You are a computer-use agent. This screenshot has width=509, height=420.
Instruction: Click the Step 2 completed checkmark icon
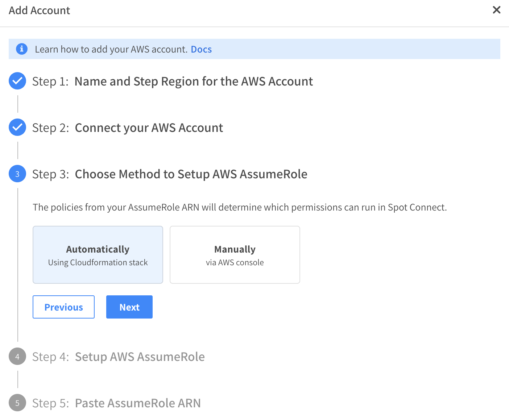(x=17, y=127)
